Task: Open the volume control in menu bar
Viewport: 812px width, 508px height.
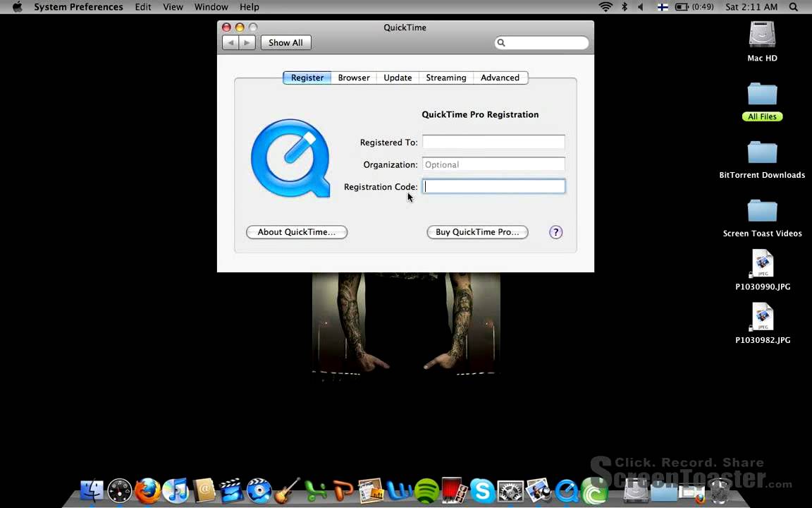Action: coord(641,7)
